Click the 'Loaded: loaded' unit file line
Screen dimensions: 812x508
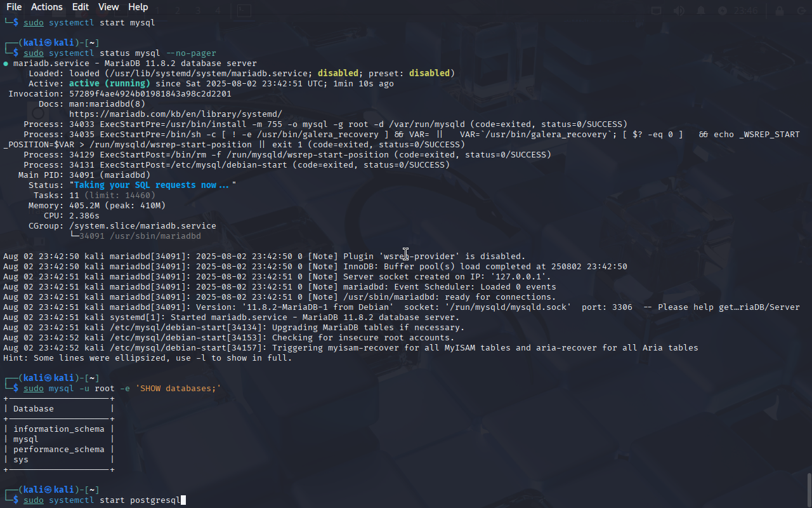coord(242,74)
